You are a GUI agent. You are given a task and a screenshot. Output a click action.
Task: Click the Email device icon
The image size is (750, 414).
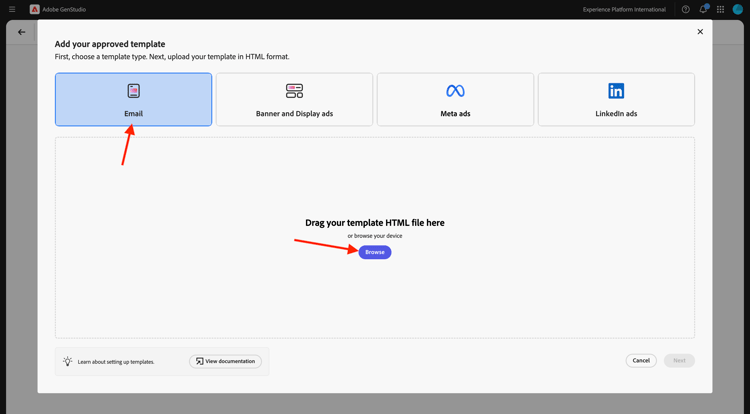tap(133, 90)
